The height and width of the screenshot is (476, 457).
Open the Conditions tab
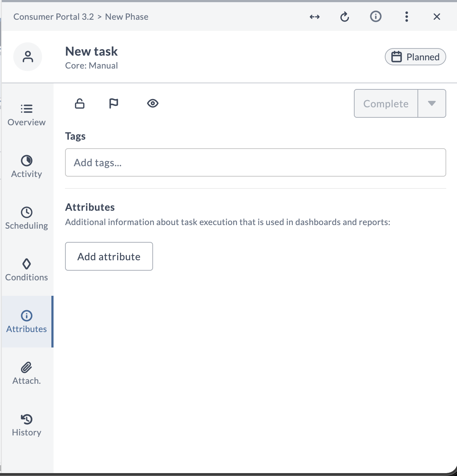point(27,270)
